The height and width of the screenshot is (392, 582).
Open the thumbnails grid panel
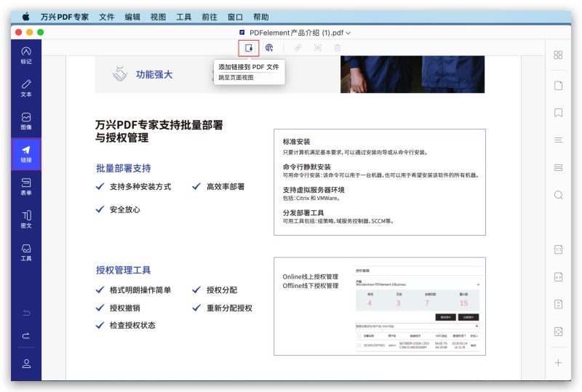(x=558, y=55)
